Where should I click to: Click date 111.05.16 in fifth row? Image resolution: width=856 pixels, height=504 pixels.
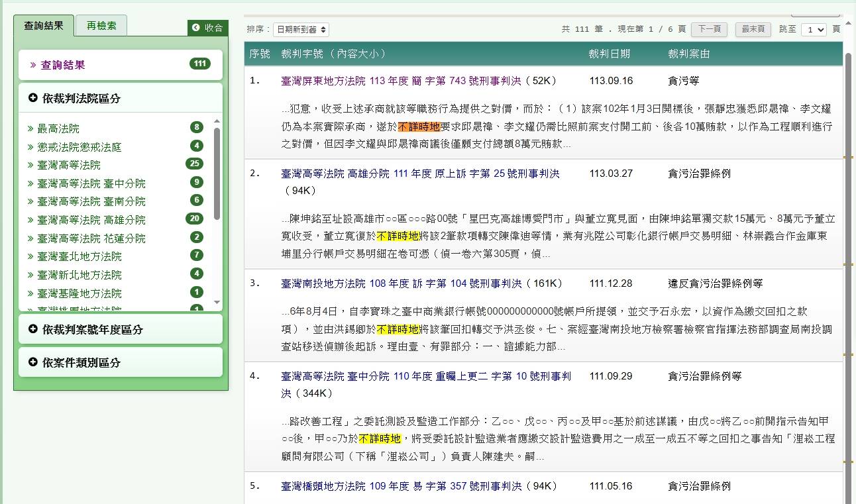click(611, 486)
